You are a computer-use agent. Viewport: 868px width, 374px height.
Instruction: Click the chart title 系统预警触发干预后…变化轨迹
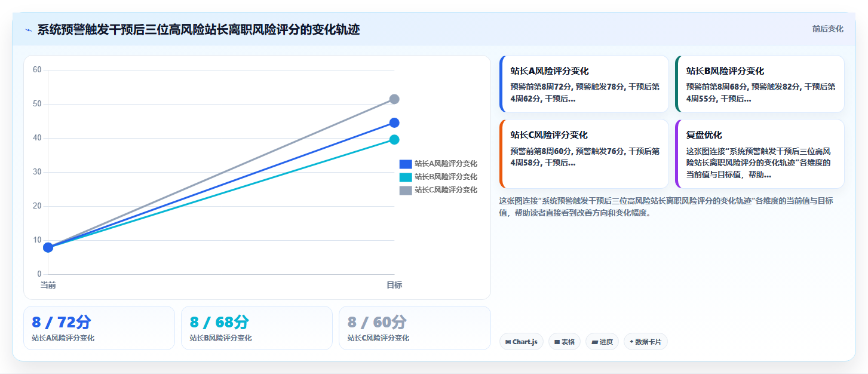198,30
